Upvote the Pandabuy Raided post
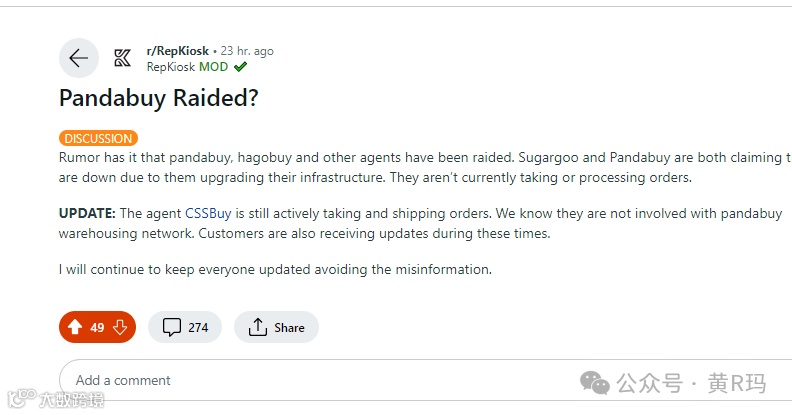Image resolution: width=792 pixels, height=415 pixels. pos(75,327)
